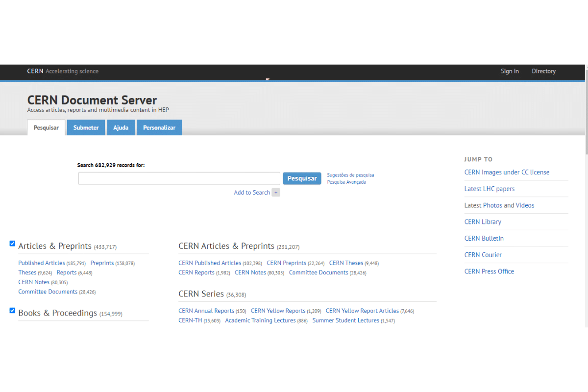Open the Submeter tab
This screenshot has height=392, width=588.
[86, 127]
